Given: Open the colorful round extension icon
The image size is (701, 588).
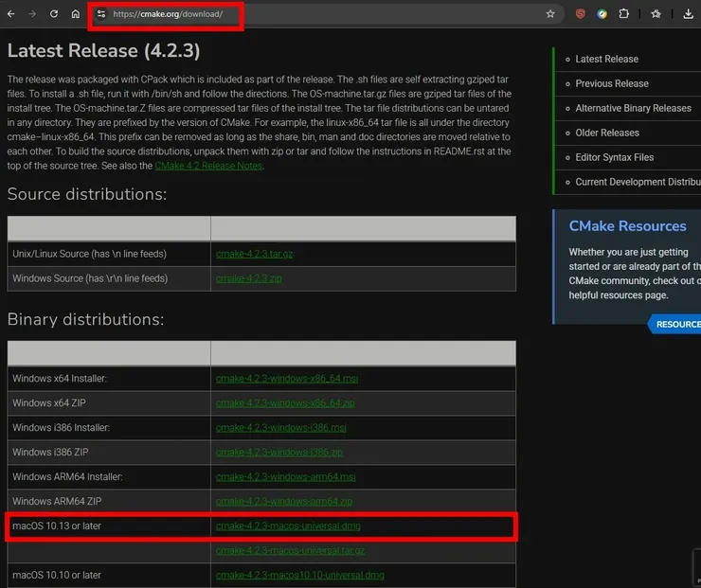Looking at the screenshot, I should coord(602,14).
